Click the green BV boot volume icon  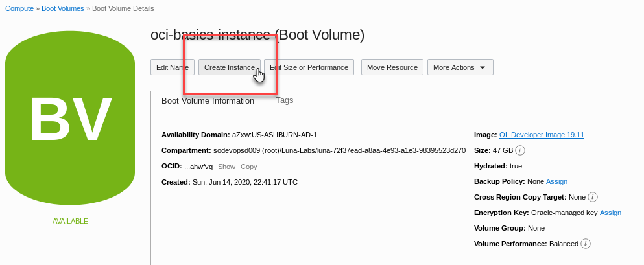(70, 118)
